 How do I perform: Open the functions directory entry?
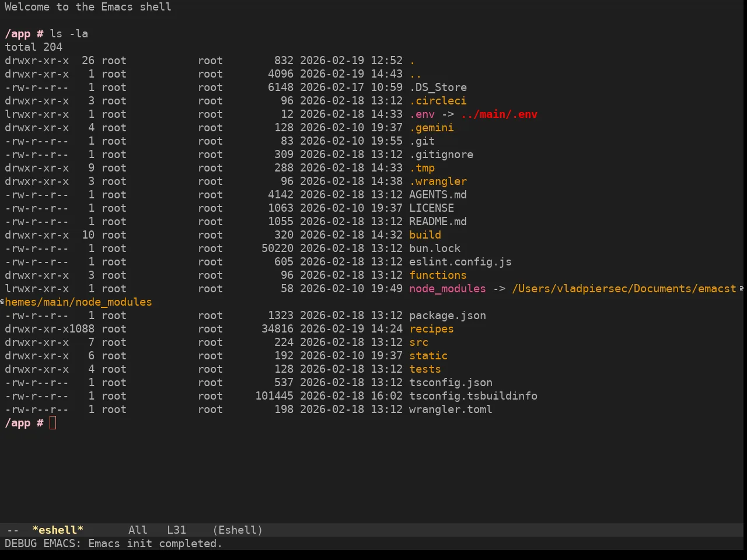(x=438, y=275)
